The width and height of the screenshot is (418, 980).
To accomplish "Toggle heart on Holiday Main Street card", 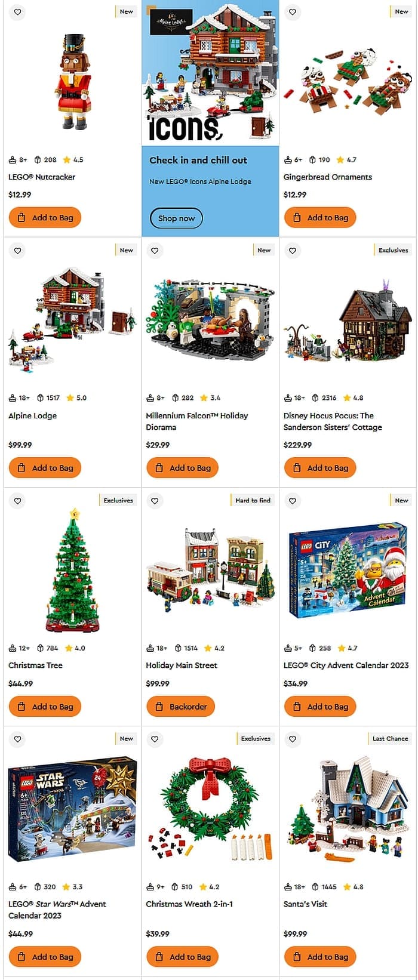I will [x=155, y=501].
